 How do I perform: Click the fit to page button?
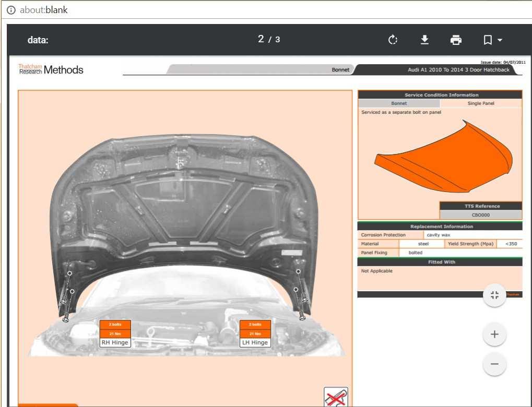click(495, 295)
